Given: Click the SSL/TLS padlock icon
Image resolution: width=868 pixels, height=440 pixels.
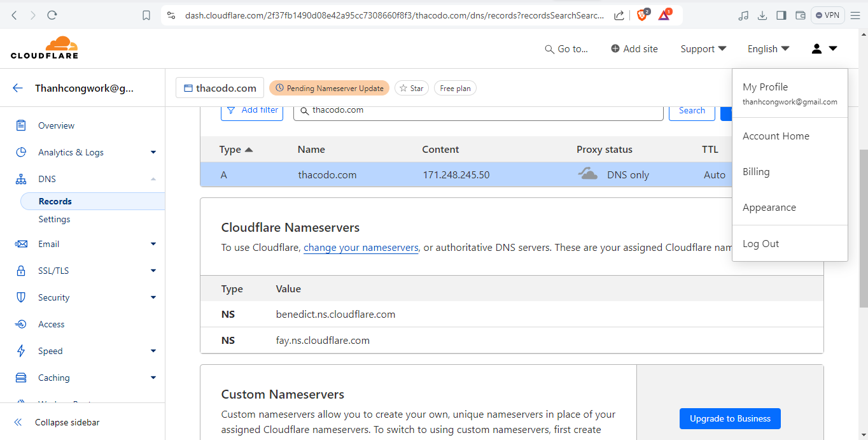Looking at the screenshot, I should pyautogui.click(x=21, y=271).
